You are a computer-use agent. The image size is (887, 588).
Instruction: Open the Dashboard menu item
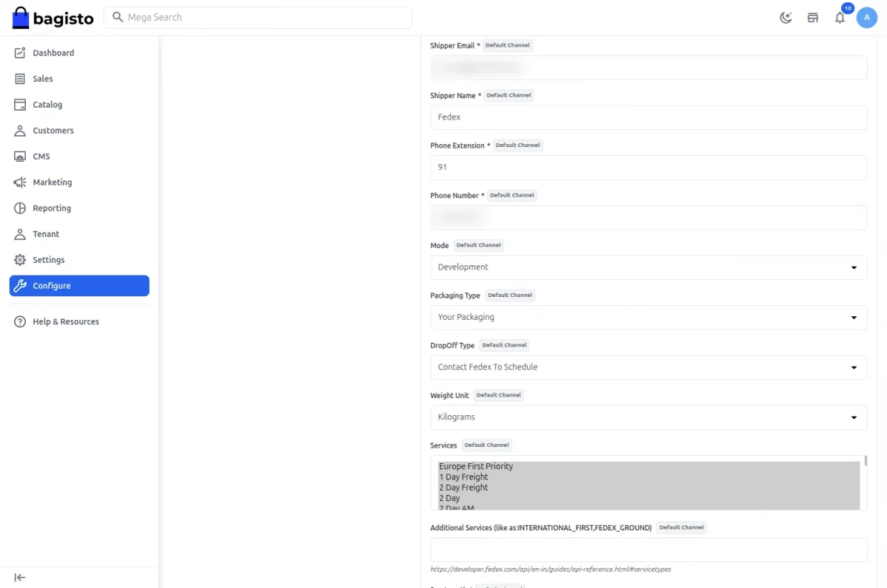pos(79,53)
